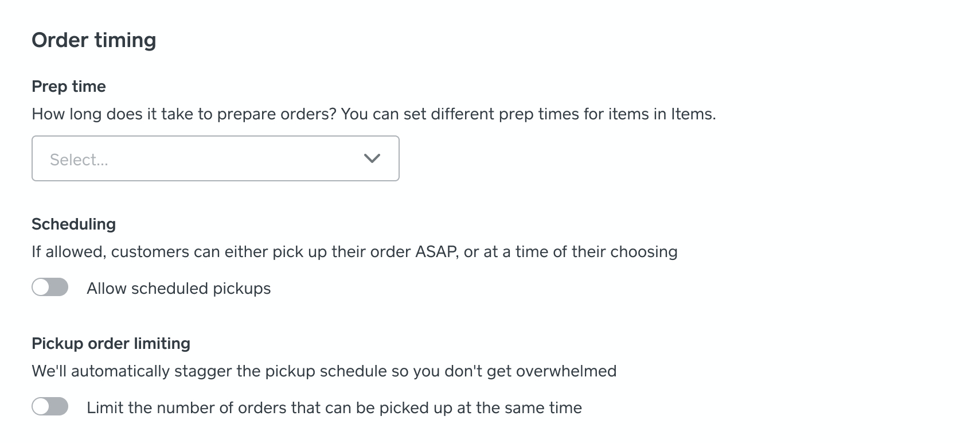Click the white knob of scheduled pickups switch

point(41,287)
